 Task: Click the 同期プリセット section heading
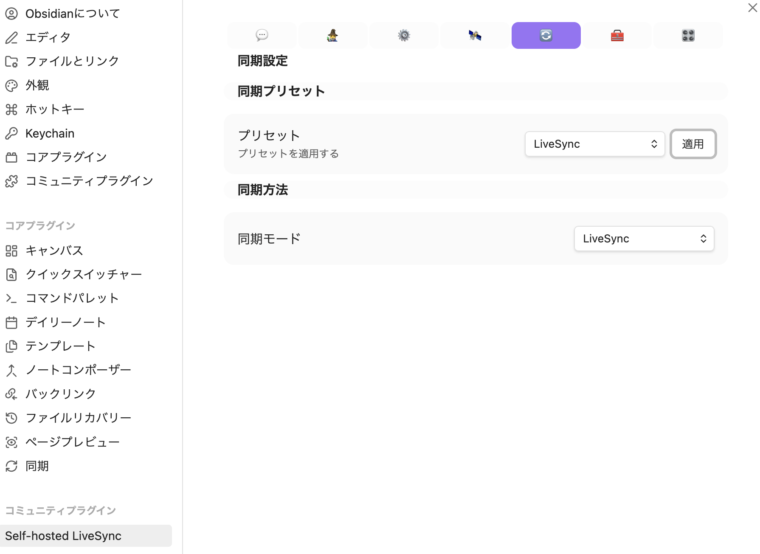tap(281, 91)
